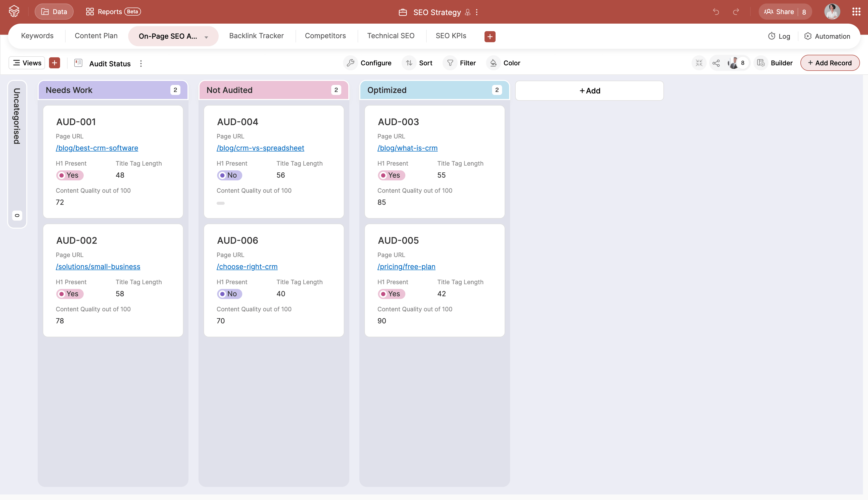Screen dimensions: 868x500
Task: Expand On-Page SEO tab dropdown arrow
Action: [206, 37]
